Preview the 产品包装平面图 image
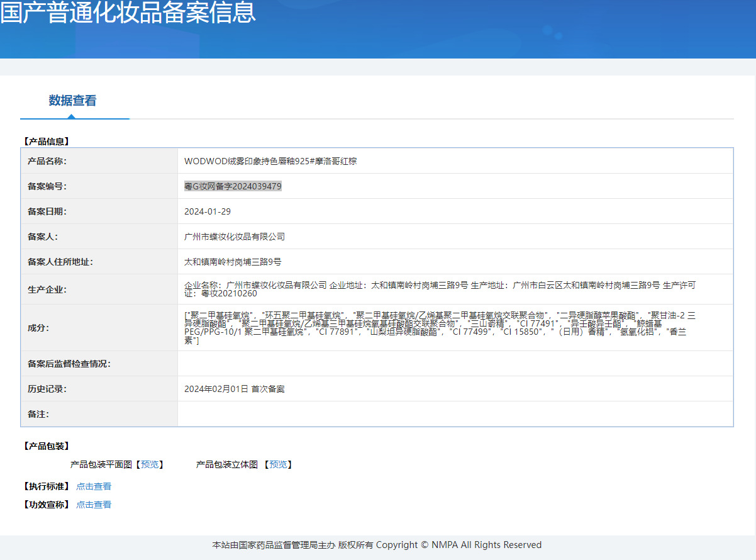The image size is (756, 560). [x=150, y=464]
